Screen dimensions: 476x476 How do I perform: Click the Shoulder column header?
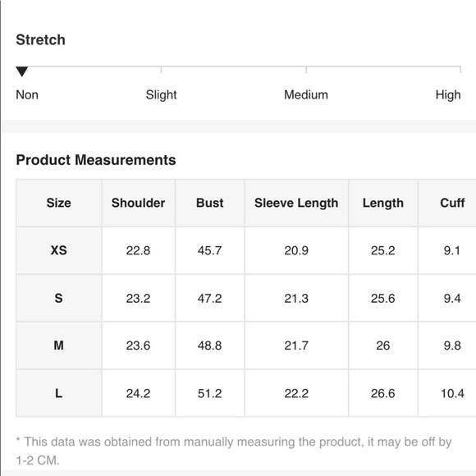coord(139,203)
